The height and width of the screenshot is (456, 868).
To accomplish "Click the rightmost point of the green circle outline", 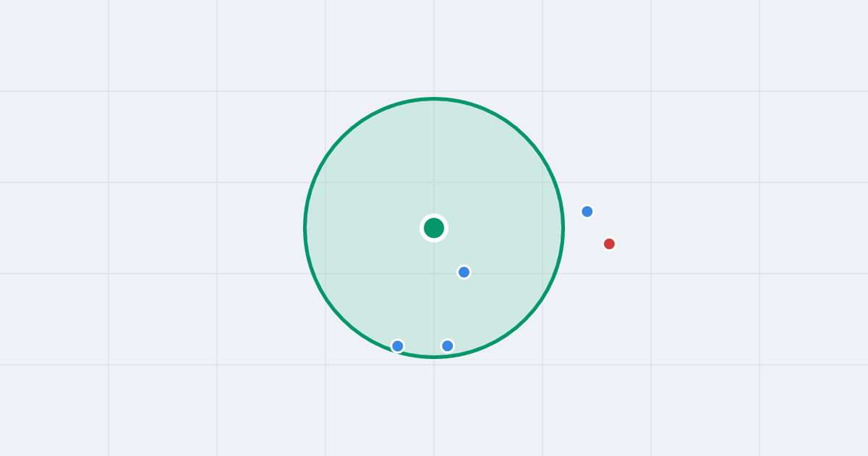I will [563, 228].
